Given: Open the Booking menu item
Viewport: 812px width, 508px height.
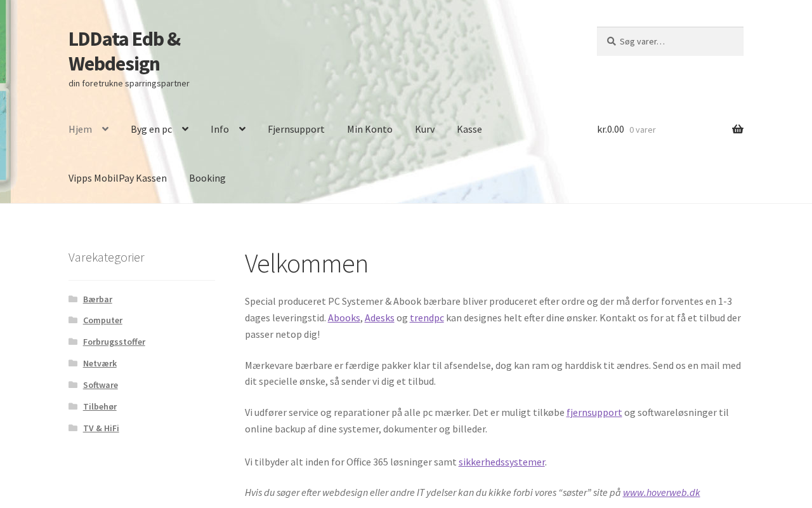Looking at the screenshot, I should 207,178.
